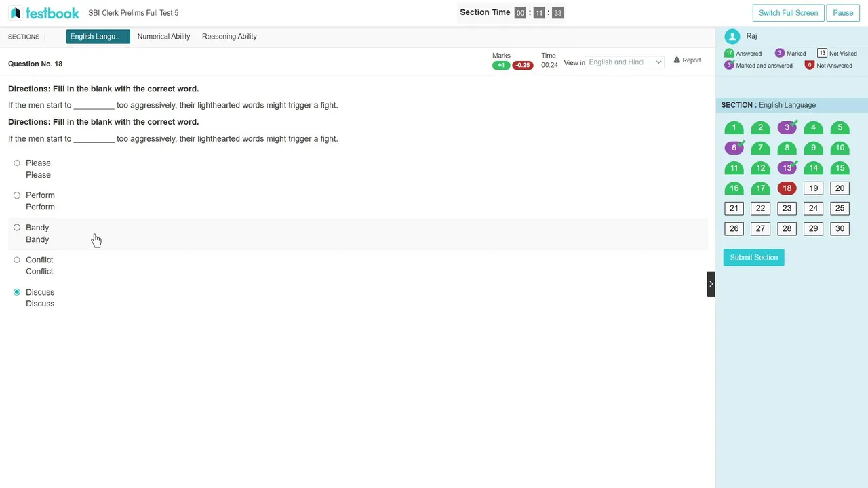
Task: Go to marked question 6
Action: [734, 148]
